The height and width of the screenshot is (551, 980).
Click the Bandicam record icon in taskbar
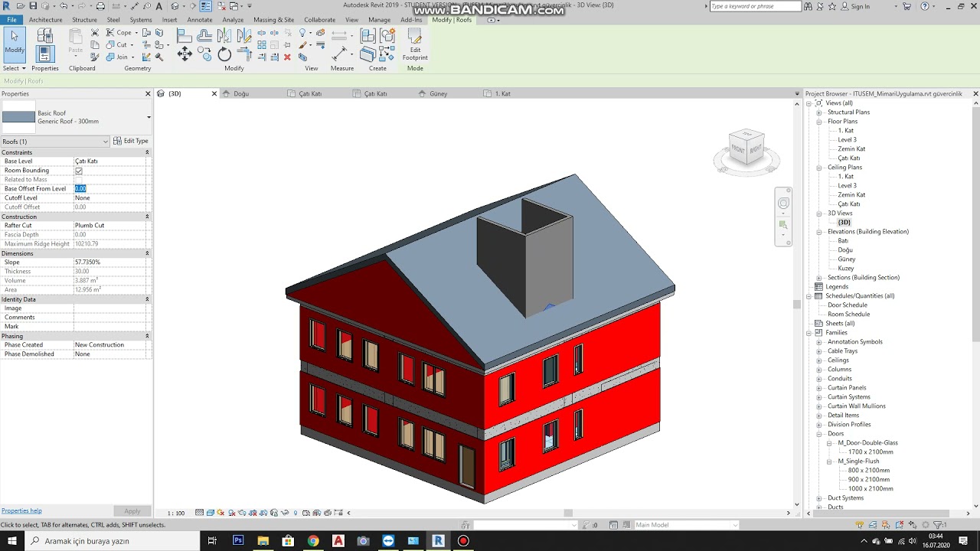click(463, 540)
